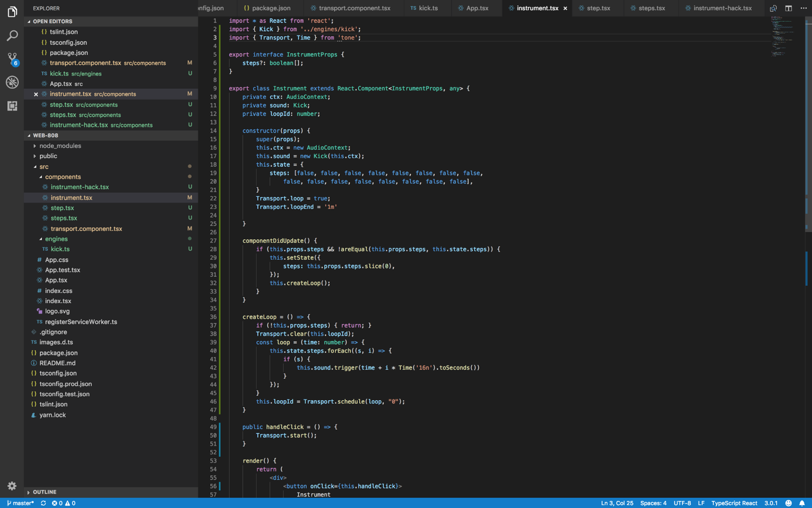Change language mode TypeScript React

(x=734, y=503)
